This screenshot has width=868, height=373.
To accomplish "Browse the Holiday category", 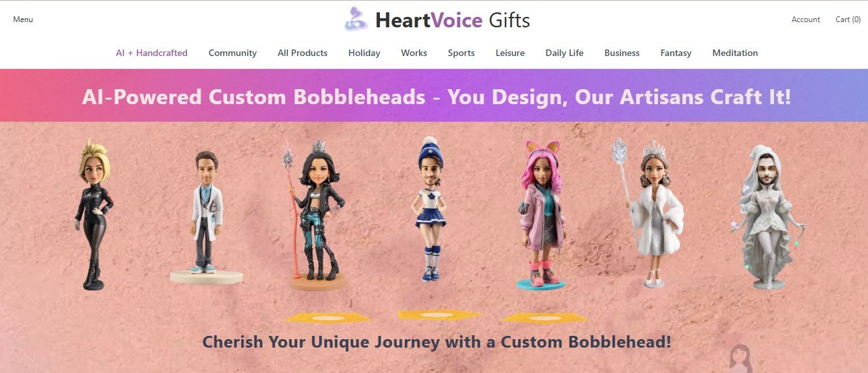I will tap(364, 53).
